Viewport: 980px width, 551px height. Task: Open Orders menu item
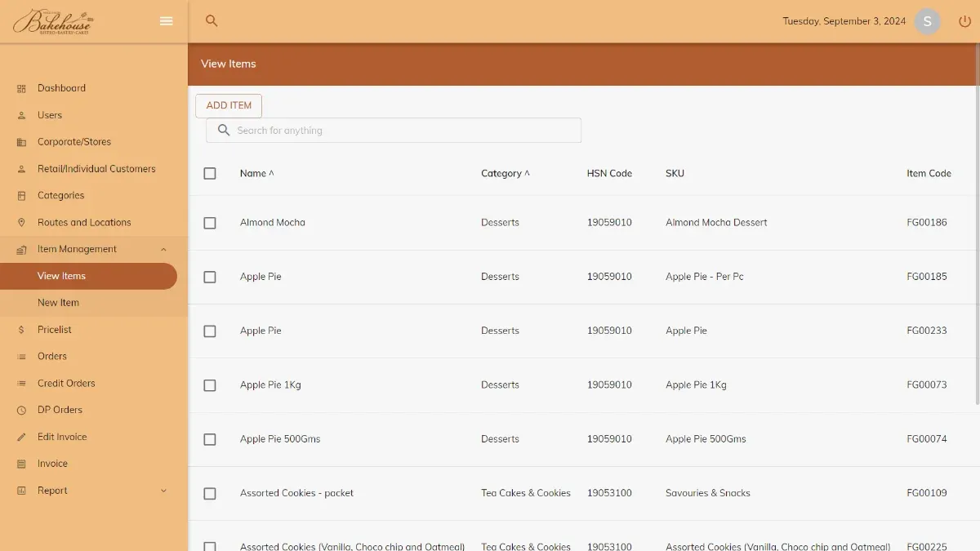tap(52, 357)
